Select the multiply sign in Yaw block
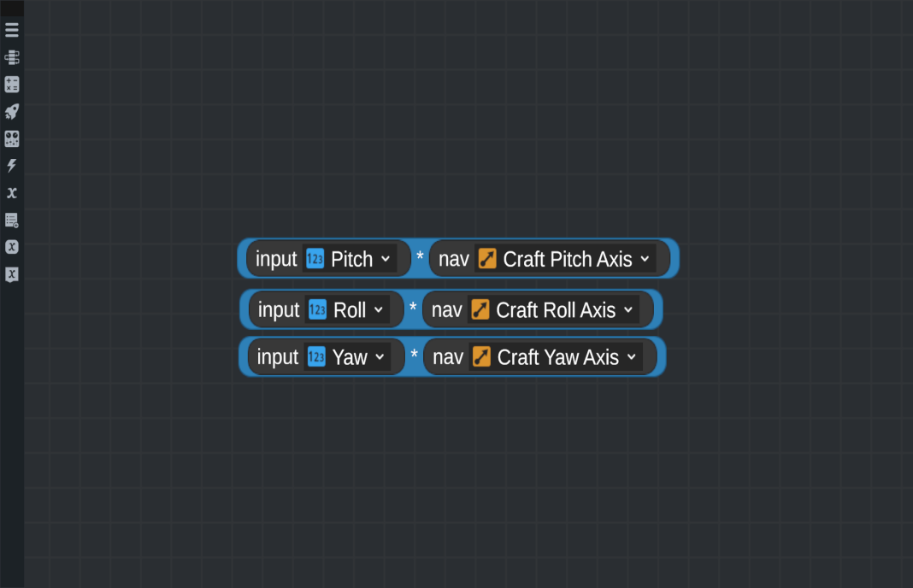 click(414, 354)
